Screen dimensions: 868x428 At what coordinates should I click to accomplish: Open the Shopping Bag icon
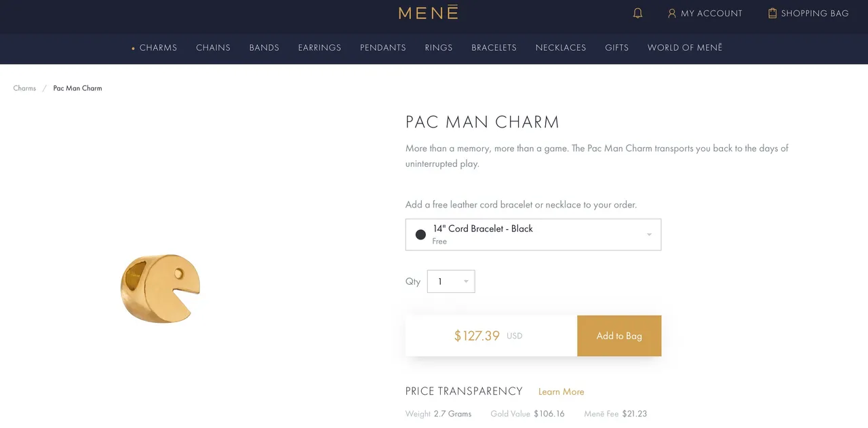772,13
